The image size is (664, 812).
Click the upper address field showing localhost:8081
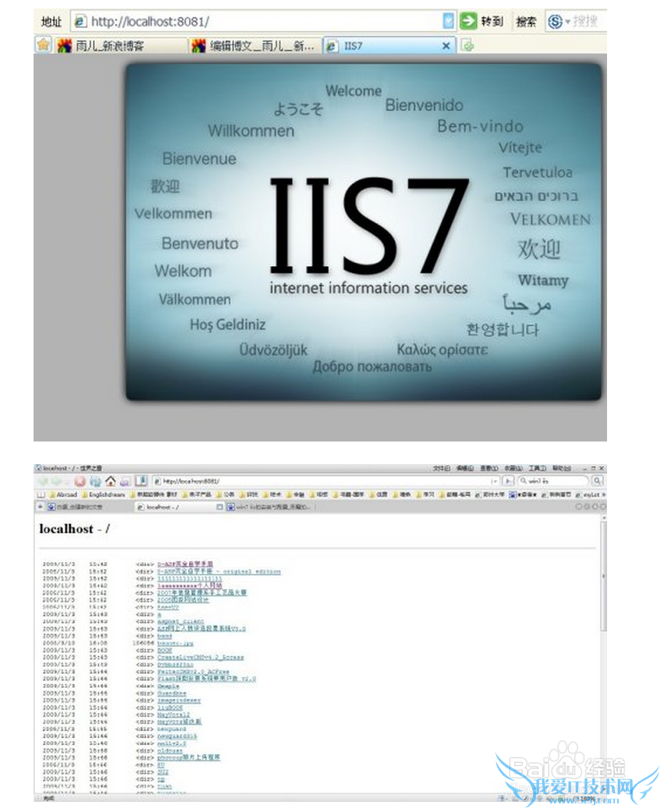pos(263,21)
